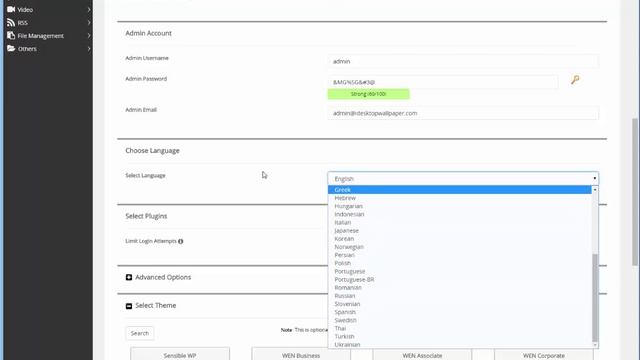
Task: Click the language list scrollbar thumb
Action: pos(595,298)
